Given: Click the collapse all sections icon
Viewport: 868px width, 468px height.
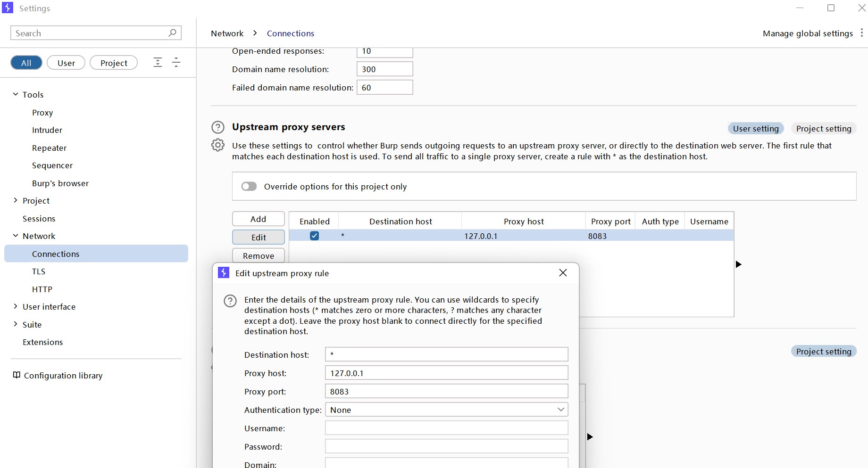Looking at the screenshot, I should pos(176,62).
